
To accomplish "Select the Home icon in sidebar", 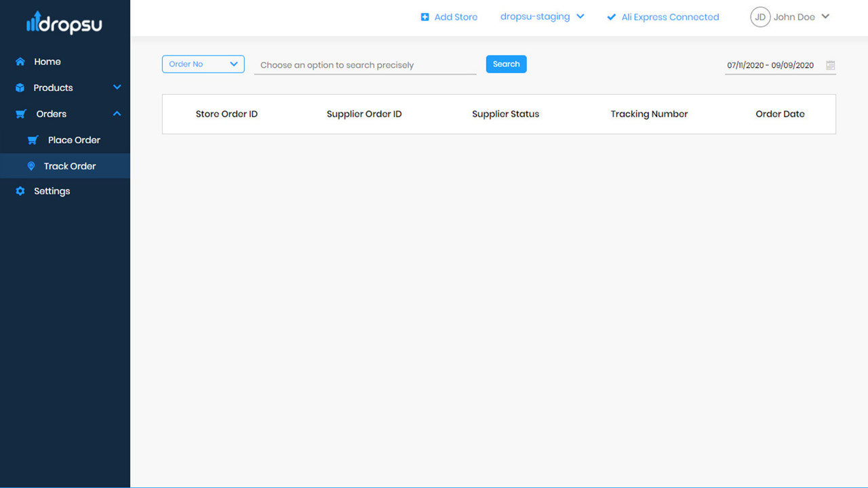I will click(19, 61).
